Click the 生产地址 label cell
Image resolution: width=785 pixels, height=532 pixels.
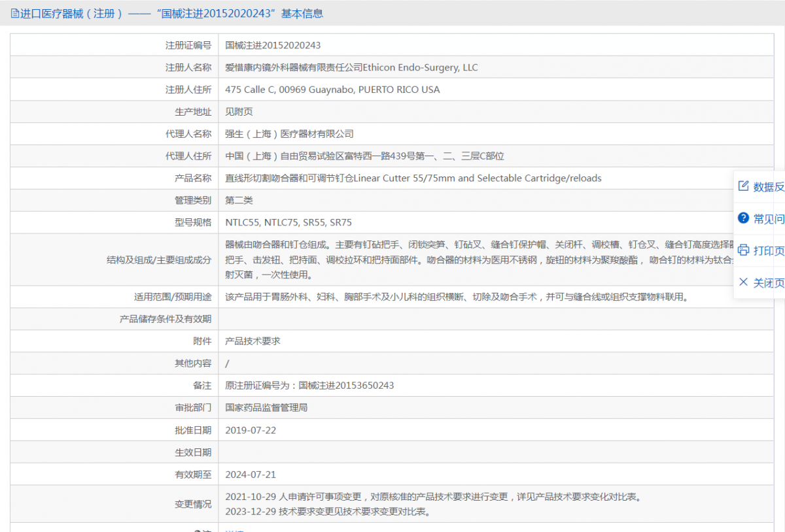[114, 112]
